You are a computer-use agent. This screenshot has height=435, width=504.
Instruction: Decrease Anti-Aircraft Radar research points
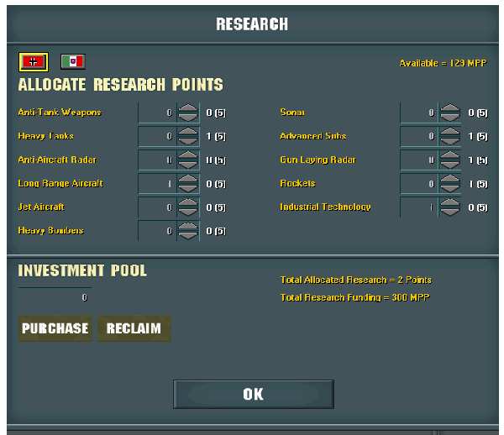click(x=188, y=164)
